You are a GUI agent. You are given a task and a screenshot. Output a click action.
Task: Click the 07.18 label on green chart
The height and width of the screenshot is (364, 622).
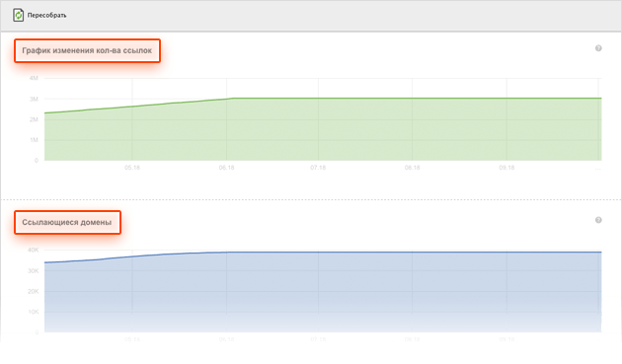pyautogui.click(x=318, y=168)
